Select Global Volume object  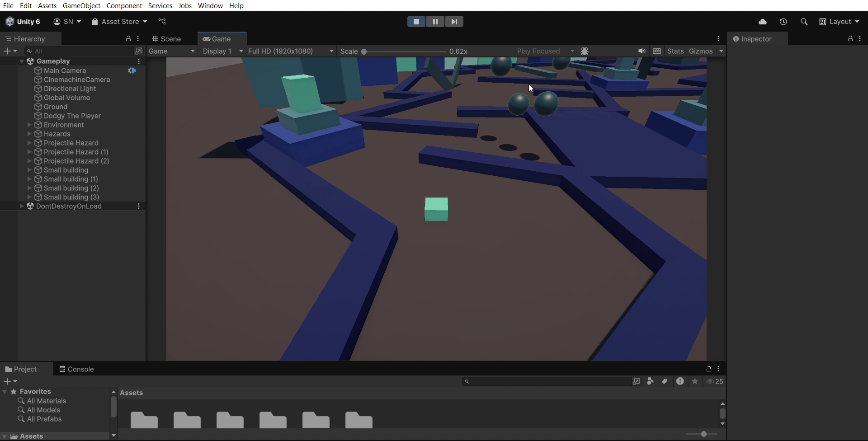67,98
